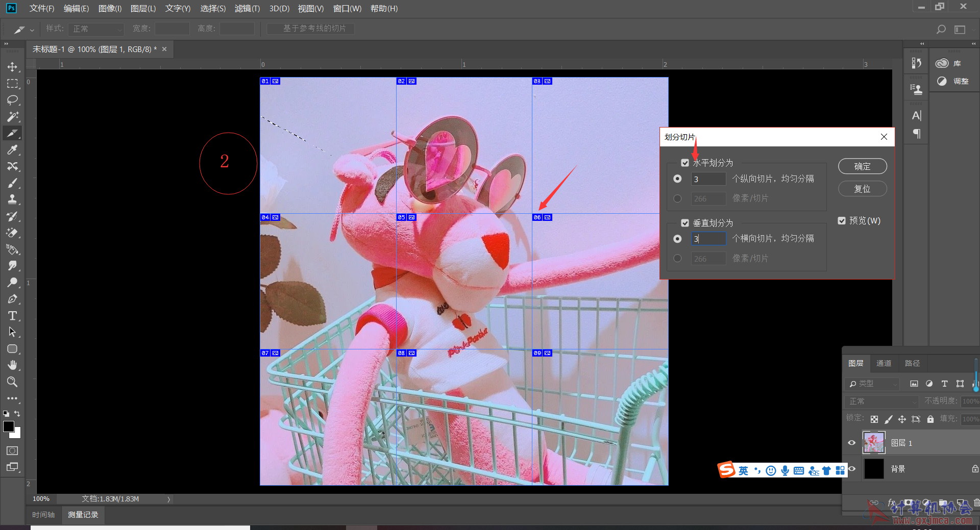Open the Paragraph panel icon

917,134
